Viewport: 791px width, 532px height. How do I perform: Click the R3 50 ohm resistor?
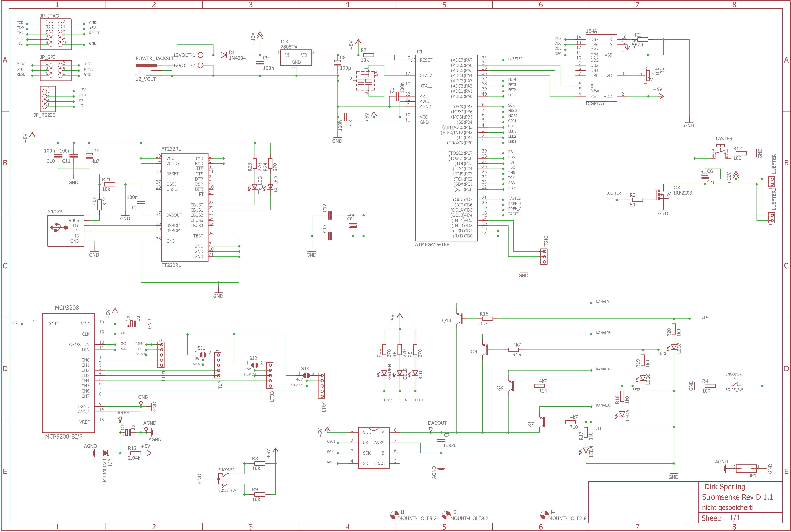pyautogui.click(x=637, y=200)
